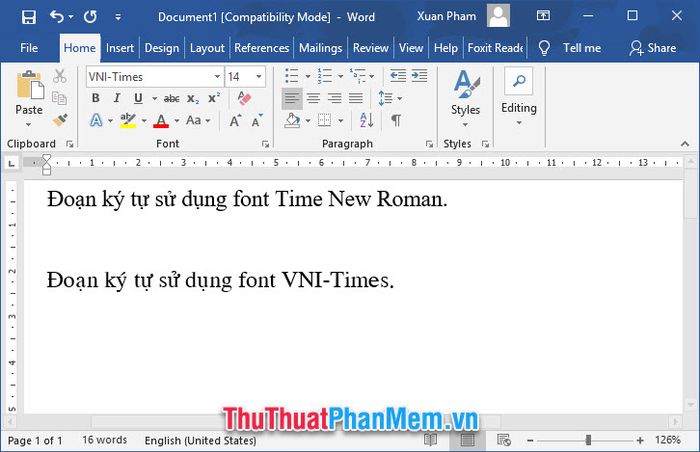Clear all formatting with the eraser icon
The height and width of the screenshot is (452, 700).
[244, 98]
